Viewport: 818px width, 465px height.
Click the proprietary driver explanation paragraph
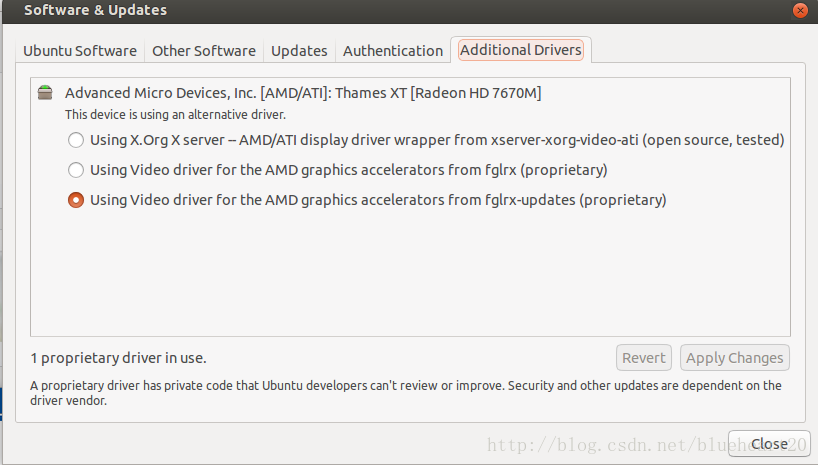pos(405,393)
